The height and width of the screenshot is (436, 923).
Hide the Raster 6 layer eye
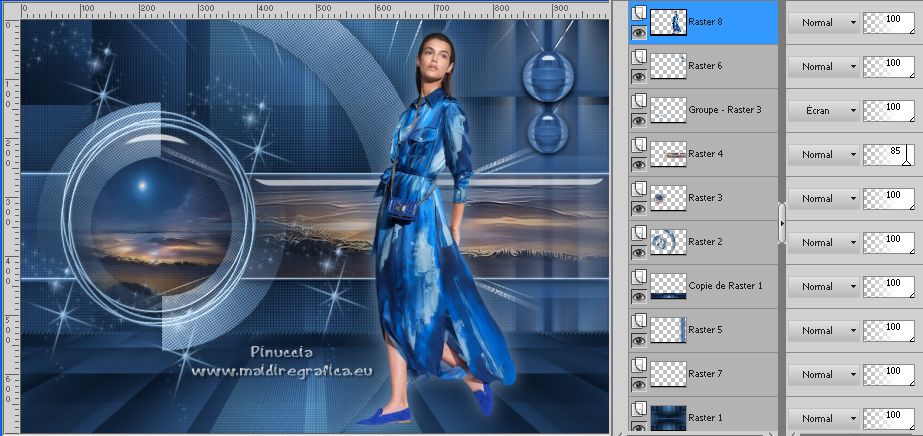pyautogui.click(x=639, y=76)
